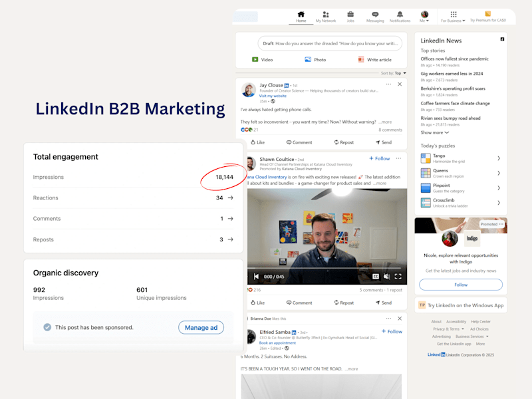
Task: Open Privacy & Terms dropdown
Action: [448, 329]
